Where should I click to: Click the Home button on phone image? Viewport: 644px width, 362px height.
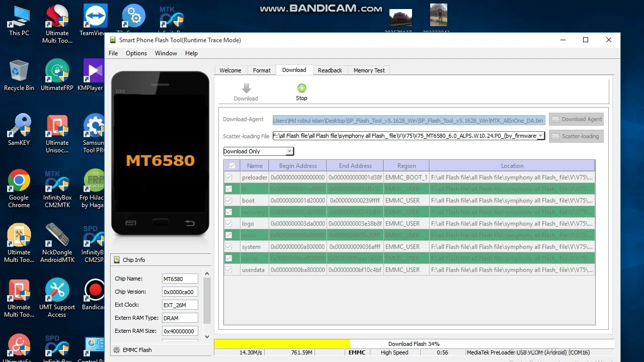[x=160, y=223]
